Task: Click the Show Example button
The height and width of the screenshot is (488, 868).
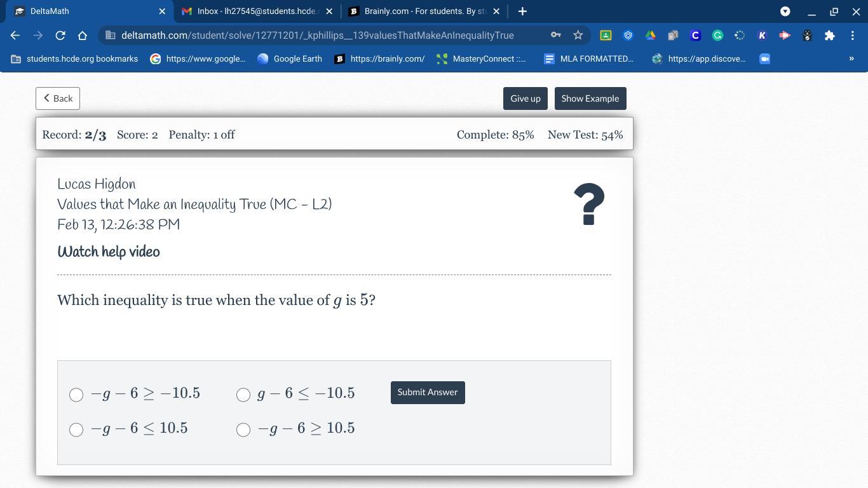Action: pos(590,98)
